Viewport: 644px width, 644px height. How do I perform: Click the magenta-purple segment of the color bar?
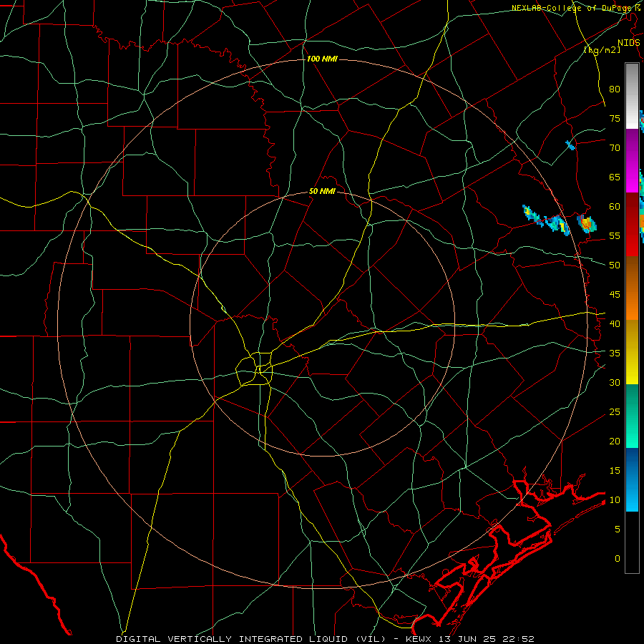(x=632, y=160)
